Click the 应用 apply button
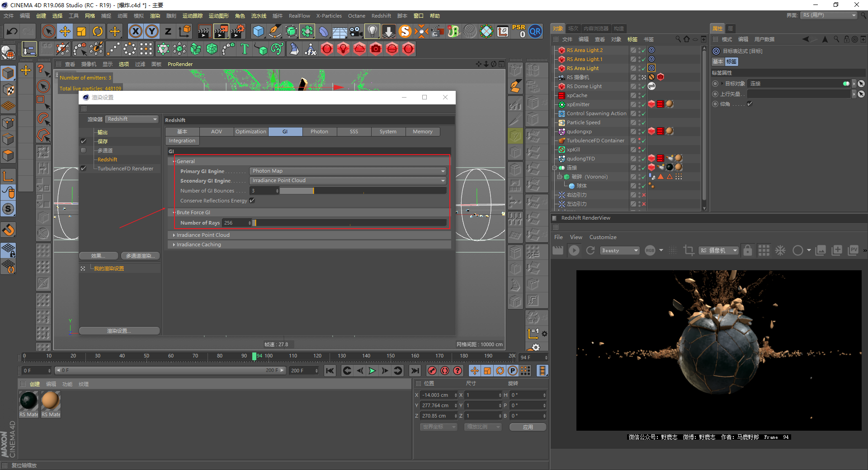 click(528, 427)
